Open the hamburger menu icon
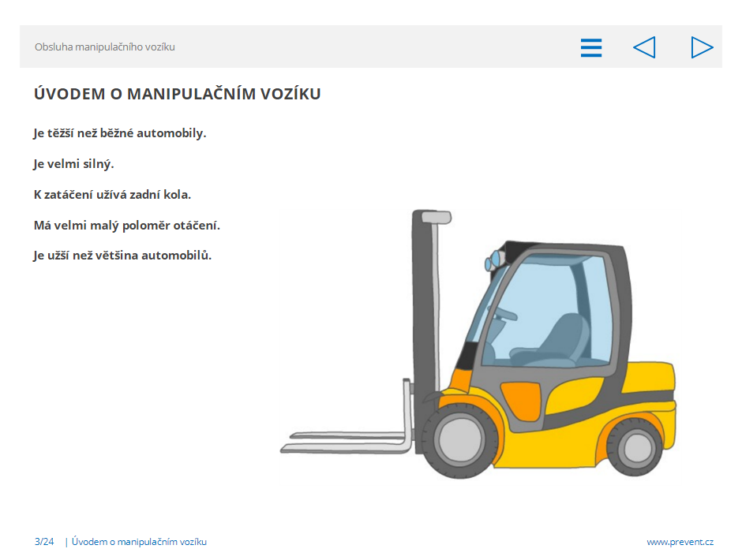 click(591, 48)
